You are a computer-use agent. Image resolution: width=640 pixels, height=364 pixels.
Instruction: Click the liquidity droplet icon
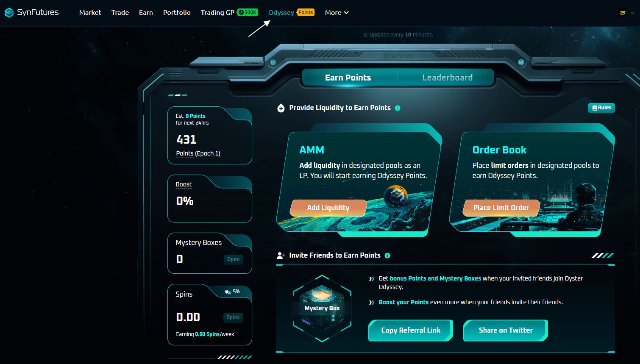tap(281, 108)
